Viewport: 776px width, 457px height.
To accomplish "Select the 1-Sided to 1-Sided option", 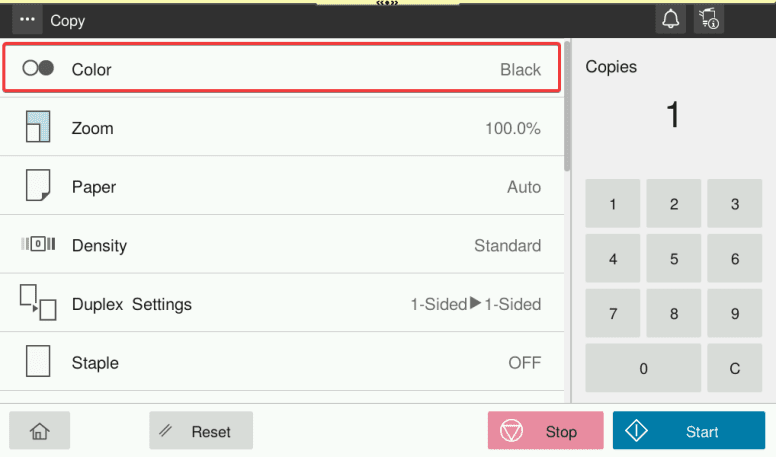I will [475, 304].
